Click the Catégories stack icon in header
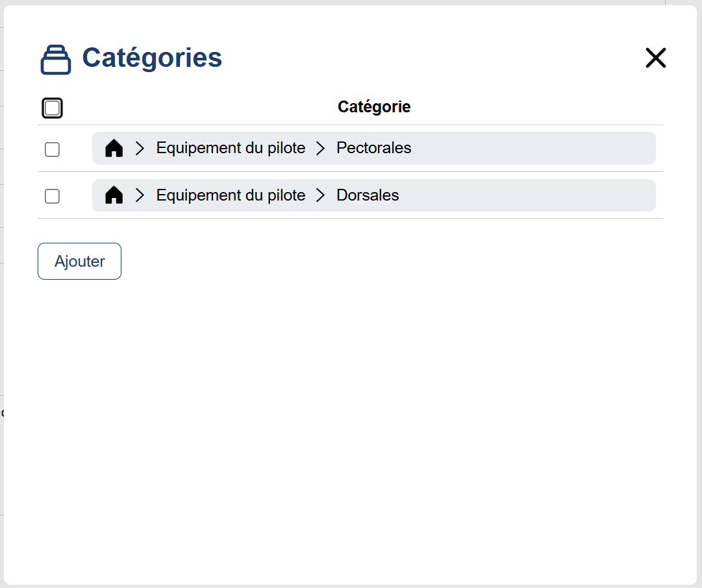This screenshot has height=588, width=702. point(55,60)
